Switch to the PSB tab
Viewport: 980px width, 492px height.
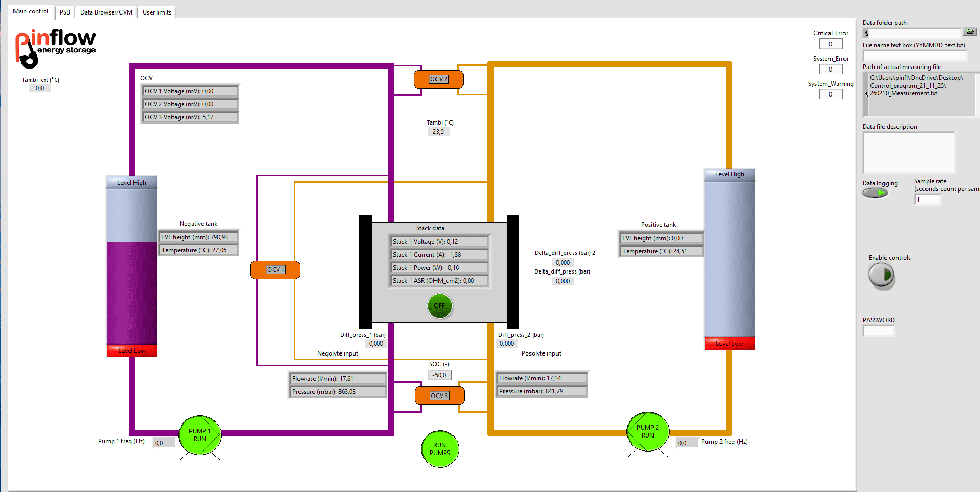click(65, 12)
